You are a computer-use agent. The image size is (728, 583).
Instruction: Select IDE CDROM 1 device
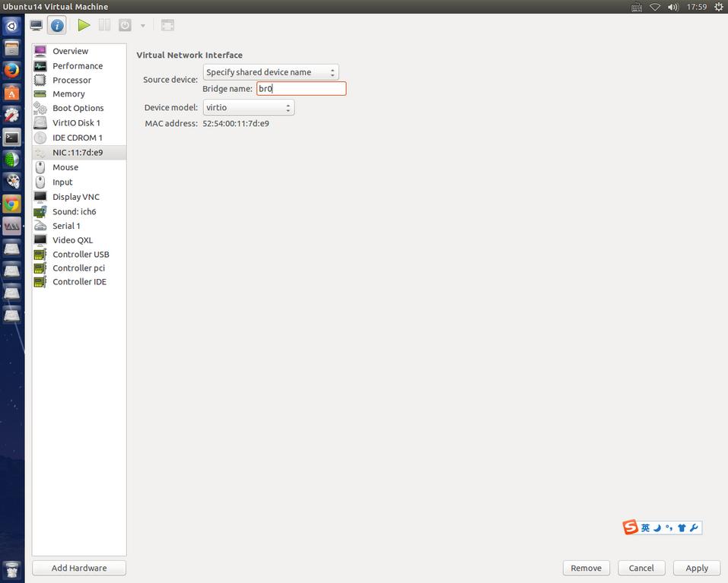77,138
